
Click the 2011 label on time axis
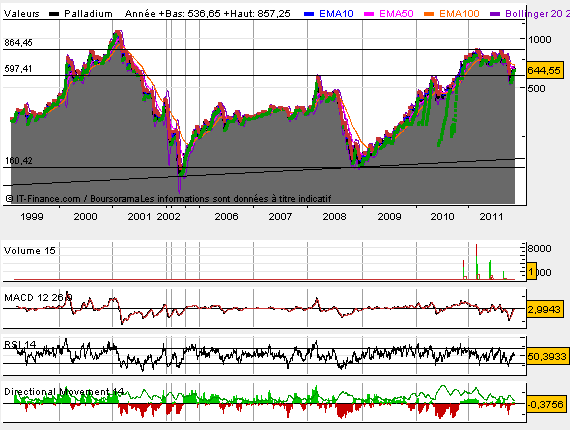[491, 217]
